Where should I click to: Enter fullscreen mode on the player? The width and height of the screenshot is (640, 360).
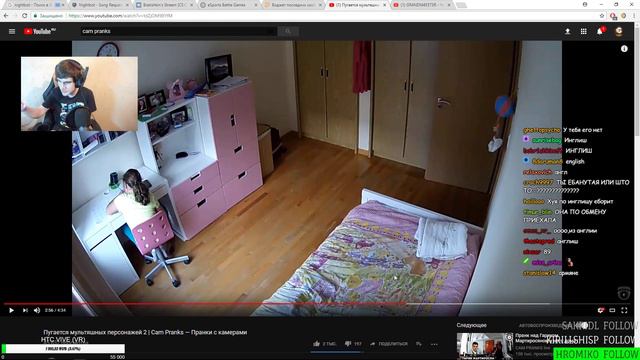point(624,310)
